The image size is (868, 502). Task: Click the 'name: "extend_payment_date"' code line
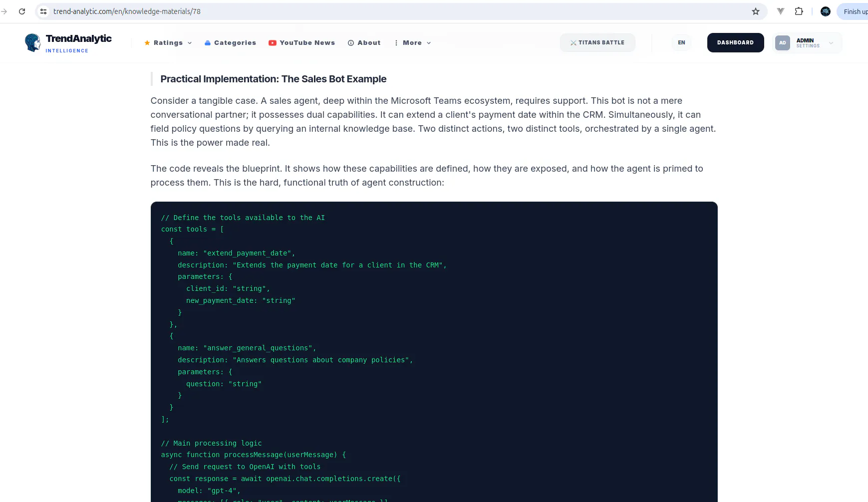(x=236, y=253)
